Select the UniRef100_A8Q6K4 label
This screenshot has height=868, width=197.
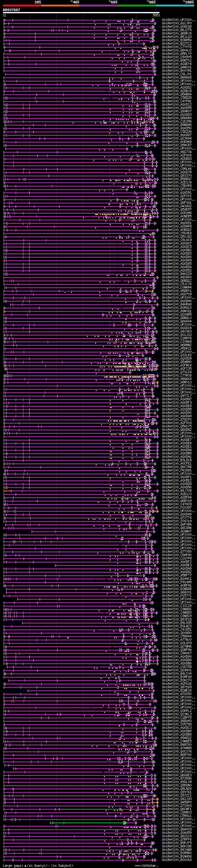click(177, 379)
